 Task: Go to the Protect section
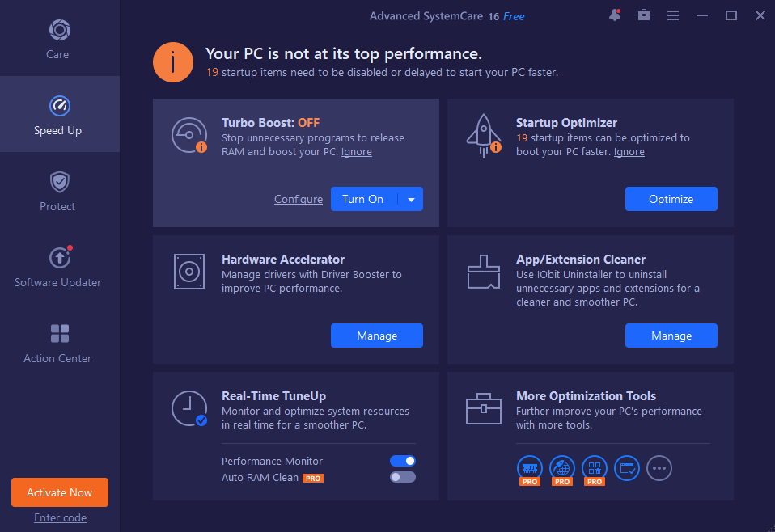58,191
